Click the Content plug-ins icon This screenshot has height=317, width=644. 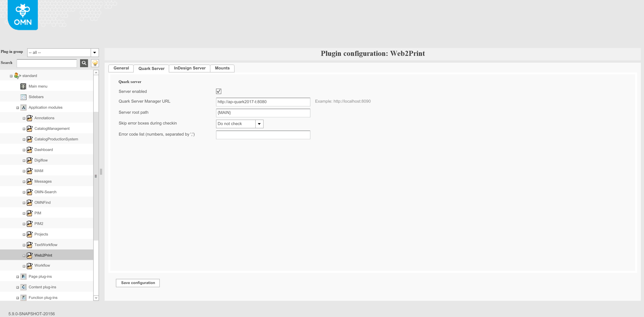tap(23, 287)
